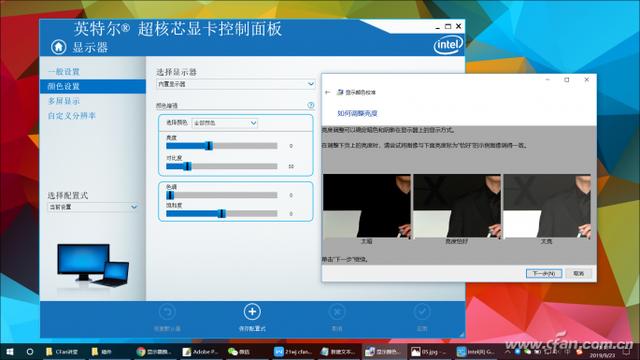640x360 pixels.
Task: Click the apply checkmark icon in bottom bar
Action: tap(422, 312)
